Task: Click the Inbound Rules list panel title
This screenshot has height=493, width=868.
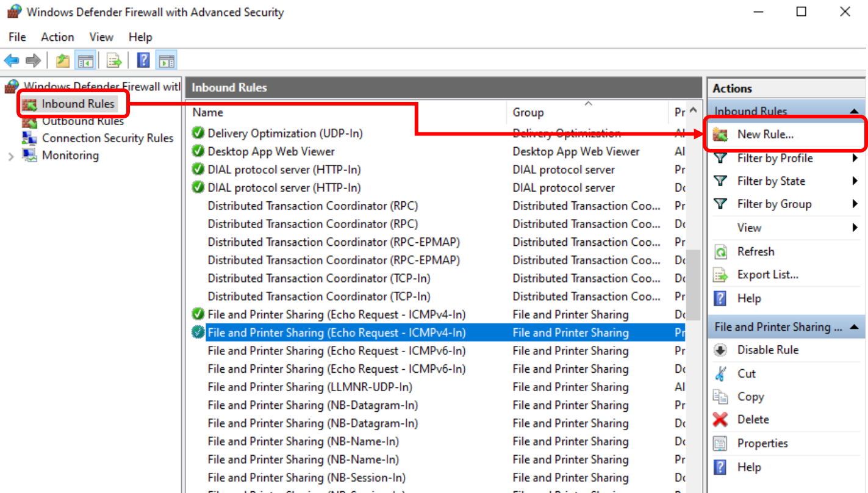Action: point(229,87)
